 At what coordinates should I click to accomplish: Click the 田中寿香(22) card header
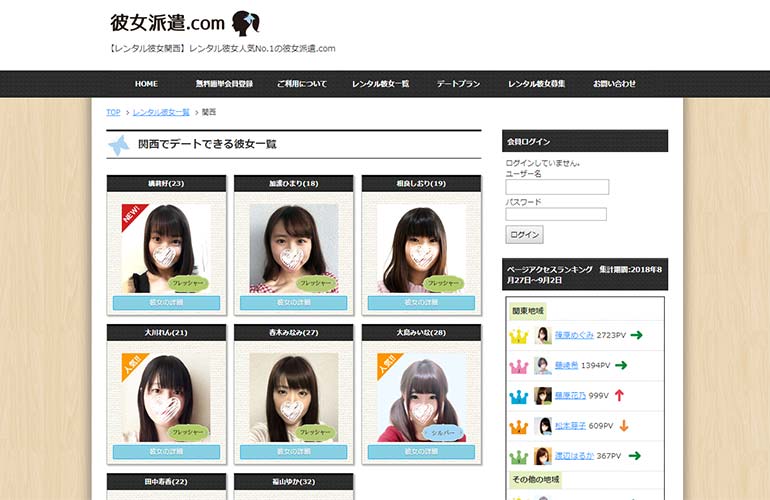coord(166,482)
